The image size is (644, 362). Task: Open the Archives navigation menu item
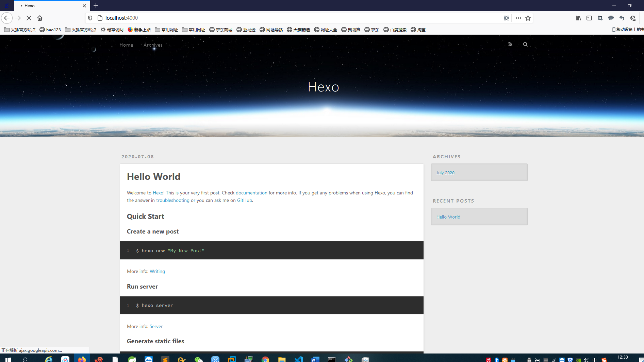pyautogui.click(x=153, y=45)
